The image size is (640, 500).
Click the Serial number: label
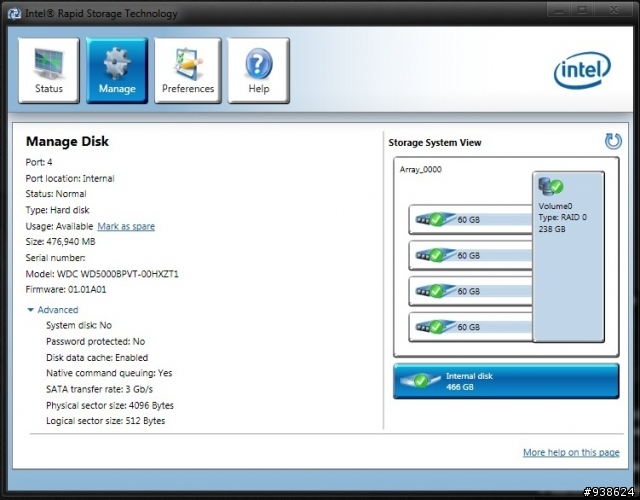point(55,258)
